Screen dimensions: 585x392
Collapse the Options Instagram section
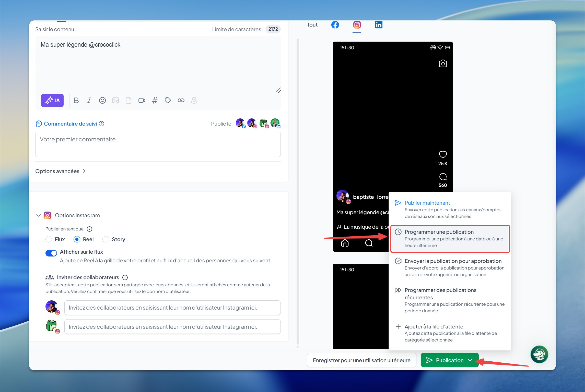39,215
